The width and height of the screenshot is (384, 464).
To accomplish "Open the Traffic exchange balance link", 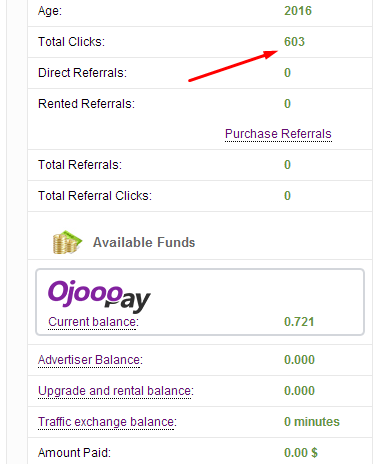I will pyautogui.click(x=107, y=422).
